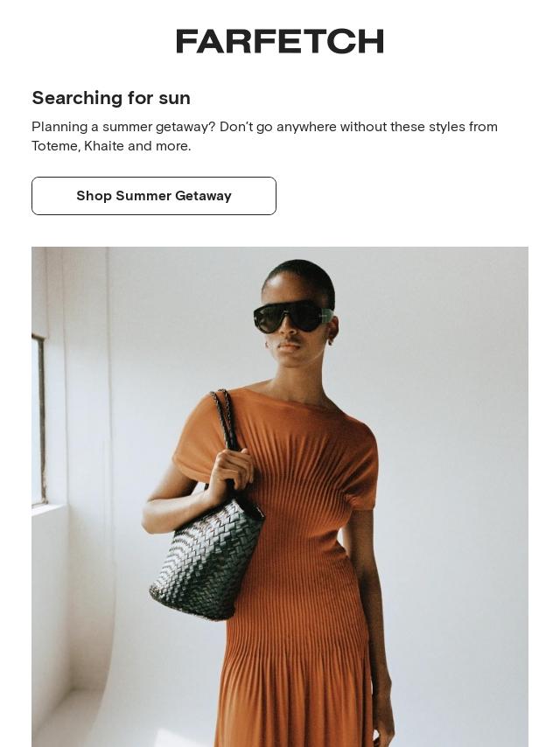Click the 'Planning a summer getaway?' sentence

(123, 127)
